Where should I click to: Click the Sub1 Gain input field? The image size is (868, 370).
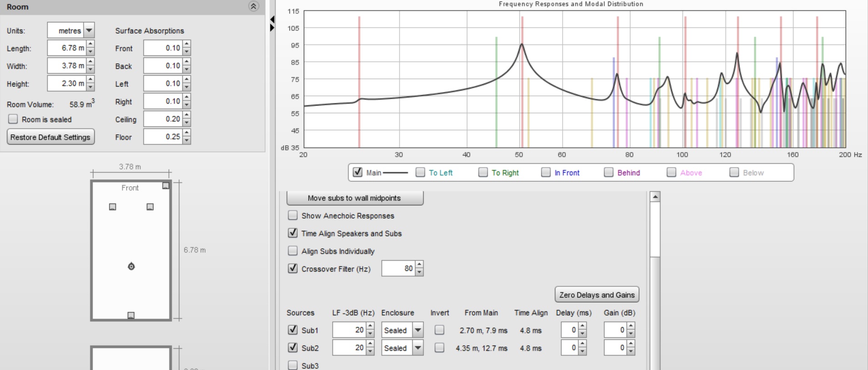[616, 330]
